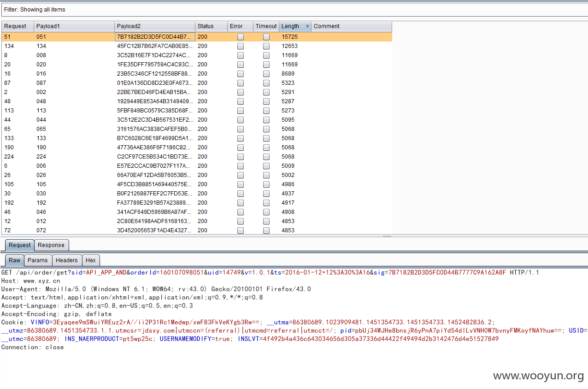Select the row with length 4908

tap(197, 212)
